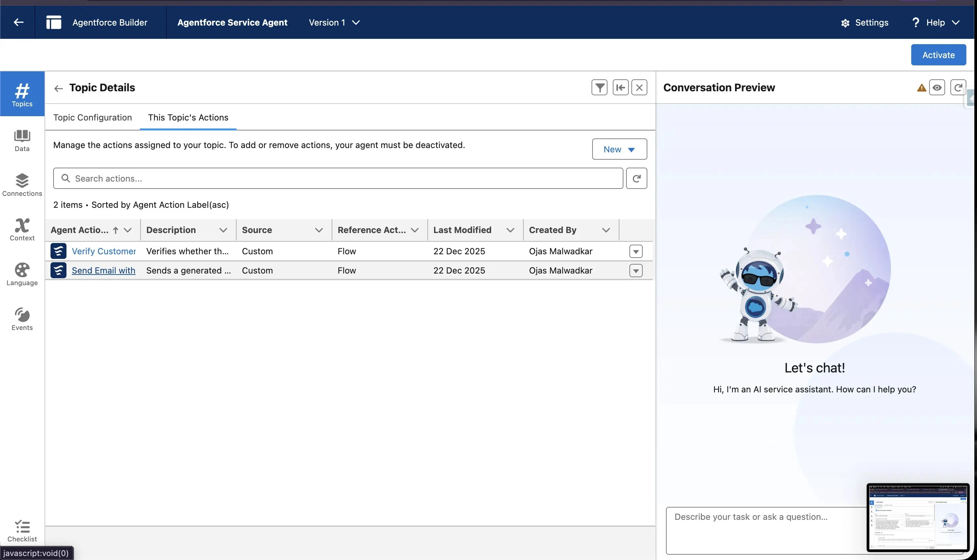
Task: Click the filter icon in Topic Details
Action: coord(599,88)
